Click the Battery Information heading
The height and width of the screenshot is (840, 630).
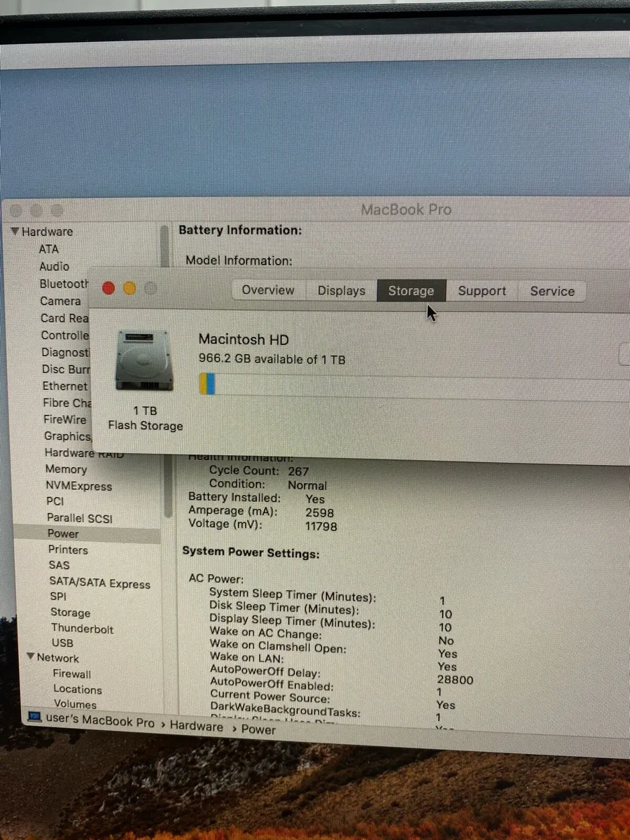[x=240, y=230]
